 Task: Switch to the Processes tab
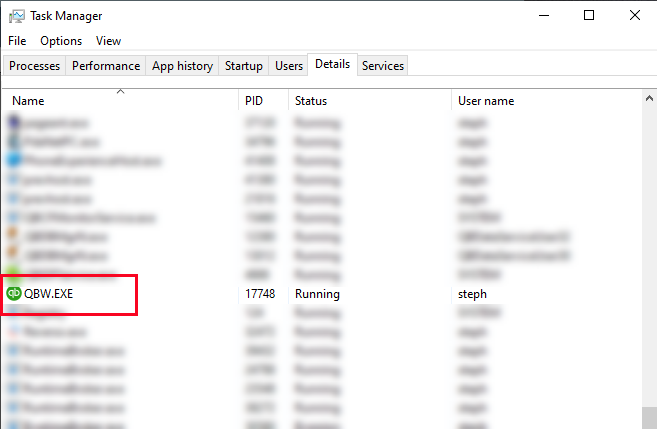[x=35, y=66]
